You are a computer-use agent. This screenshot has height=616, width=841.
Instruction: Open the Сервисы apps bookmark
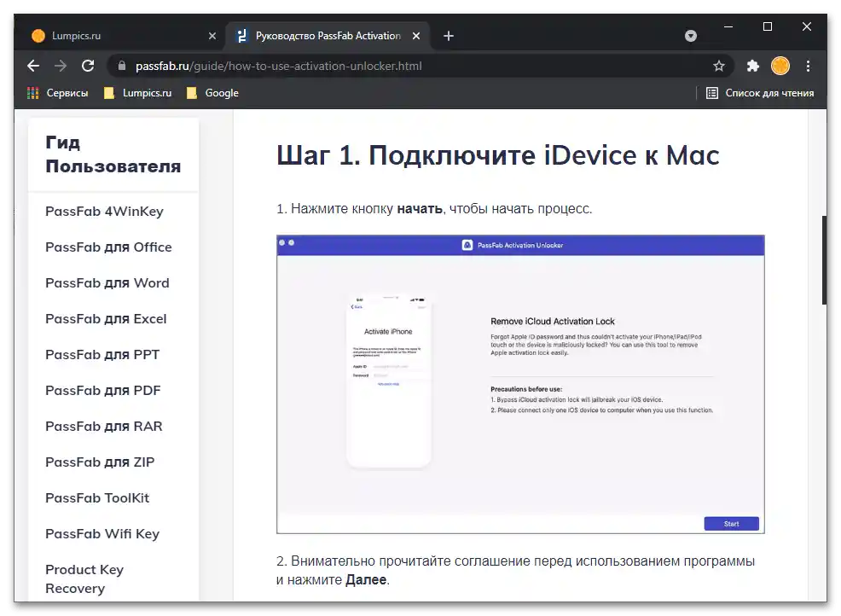pos(58,93)
